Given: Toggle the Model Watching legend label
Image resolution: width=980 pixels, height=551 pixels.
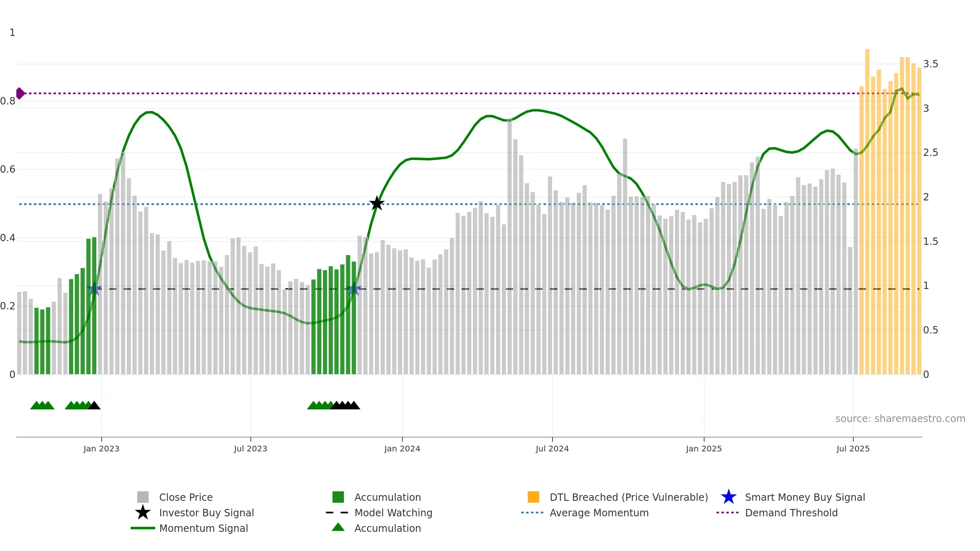Looking at the screenshot, I should [x=393, y=513].
